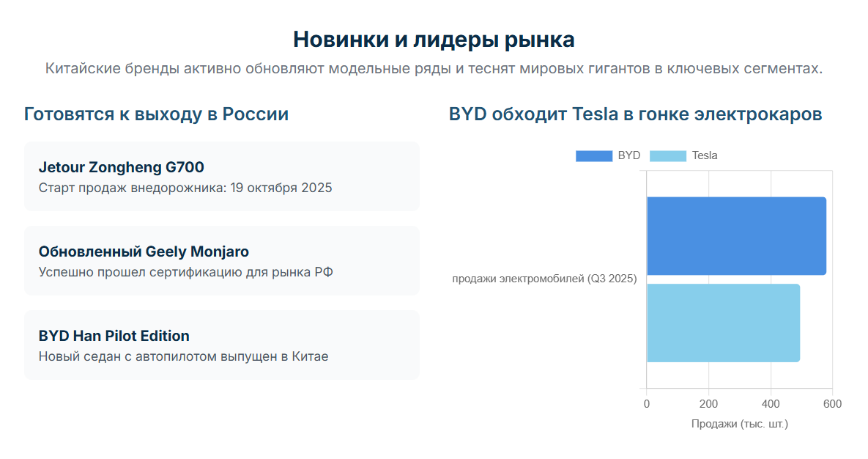Click the BYD legend label
Image resolution: width=868 pixels, height=459 pixels.
(x=629, y=155)
